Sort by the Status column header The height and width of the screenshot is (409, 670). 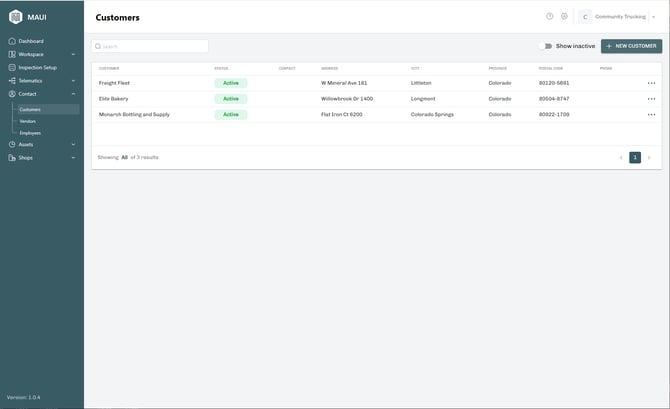[221, 68]
